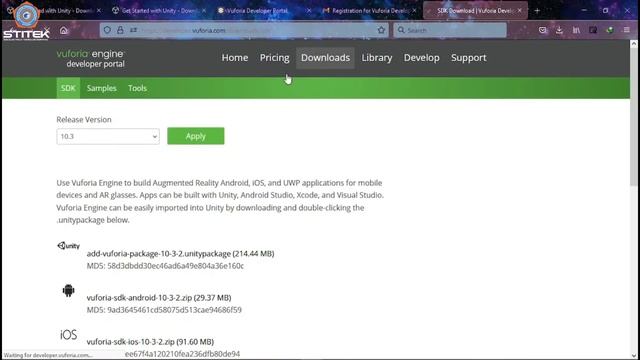Expand the Release Version dropdown

tap(108, 136)
